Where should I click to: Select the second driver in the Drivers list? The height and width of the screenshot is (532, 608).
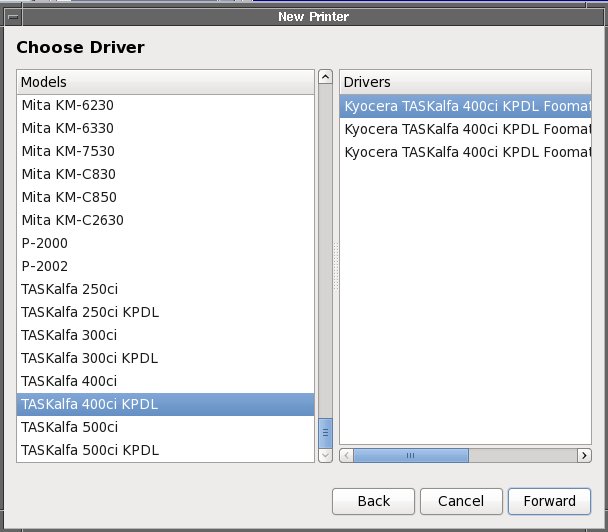(x=465, y=129)
